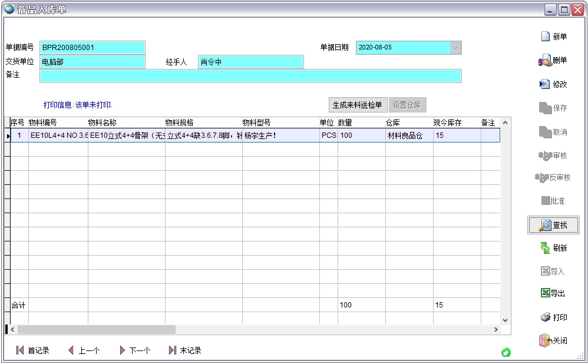Image resolution: width=588 pixels, height=364 pixels.
Task: Click the 删单 delete document icon
Action: tap(545, 61)
